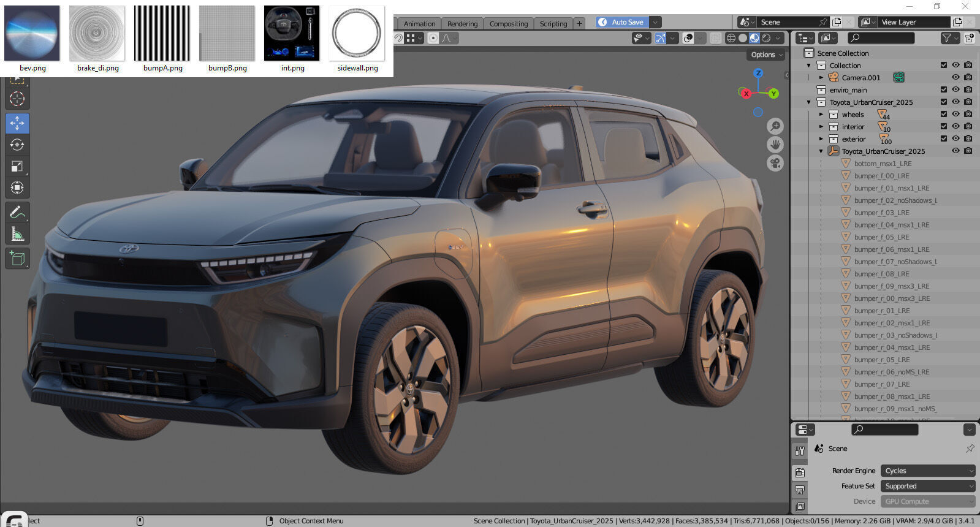Activate the Transform tool
Screen dimensions: 980x527
click(x=17, y=188)
